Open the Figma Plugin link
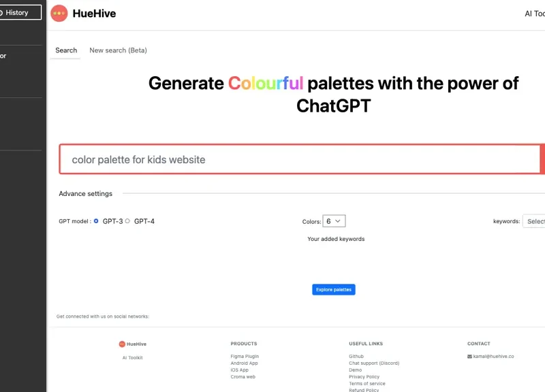545x392 pixels. (x=245, y=356)
